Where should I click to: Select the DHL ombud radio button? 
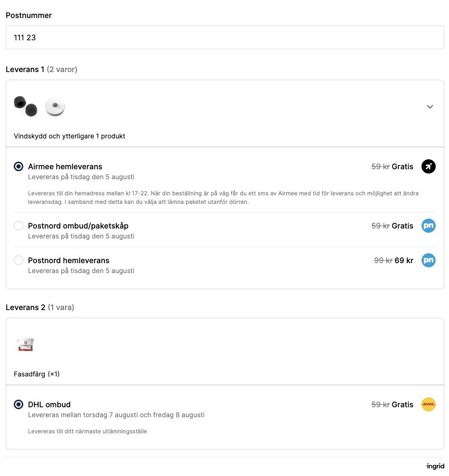19,404
